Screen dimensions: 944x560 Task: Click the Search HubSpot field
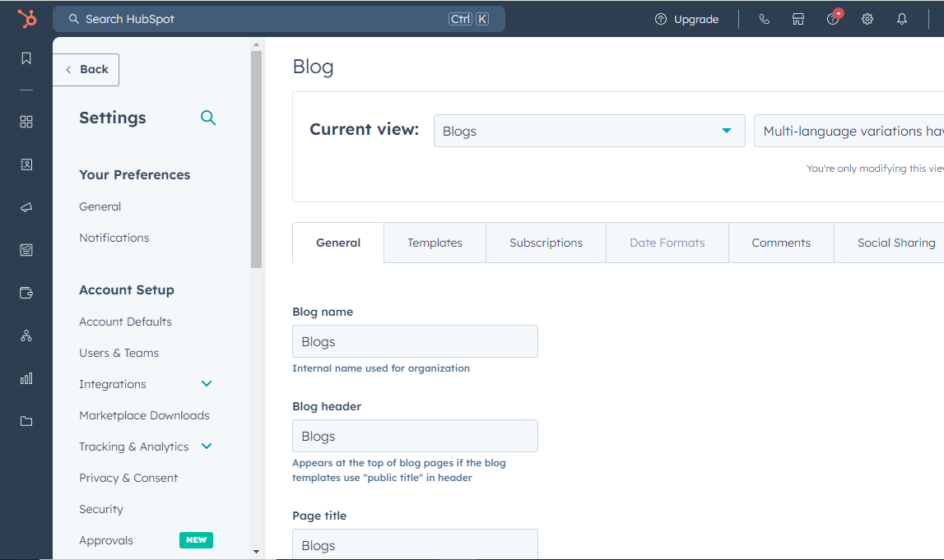pyautogui.click(x=279, y=19)
